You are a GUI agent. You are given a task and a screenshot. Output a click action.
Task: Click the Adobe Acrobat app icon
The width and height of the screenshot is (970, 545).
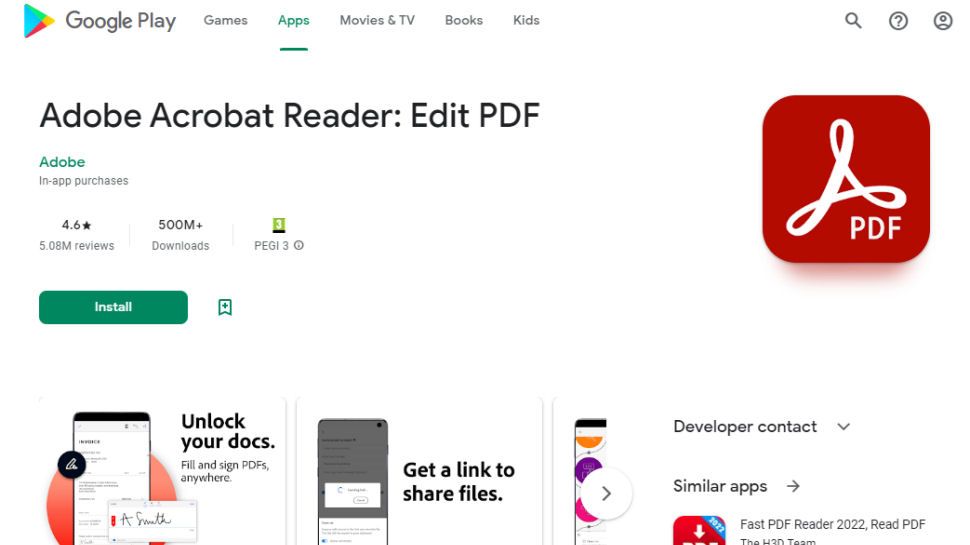[x=846, y=179]
